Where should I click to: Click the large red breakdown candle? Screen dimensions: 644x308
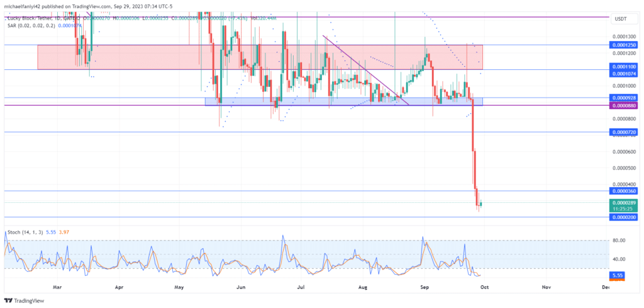click(x=473, y=125)
